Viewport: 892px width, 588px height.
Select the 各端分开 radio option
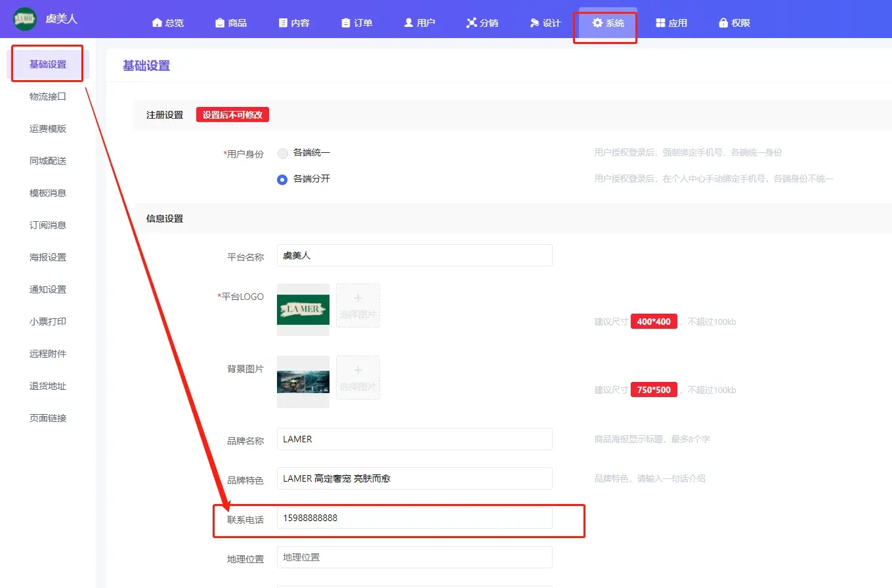[283, 179]
